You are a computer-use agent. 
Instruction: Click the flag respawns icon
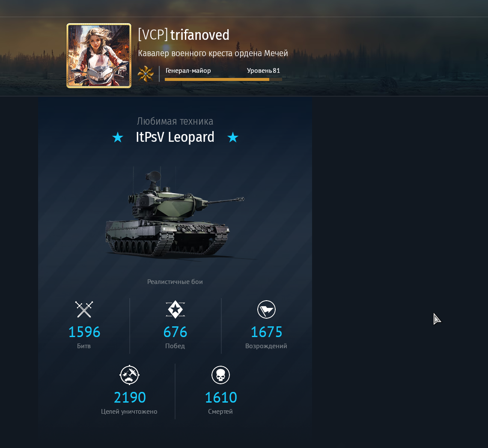(x=266, y=310)
